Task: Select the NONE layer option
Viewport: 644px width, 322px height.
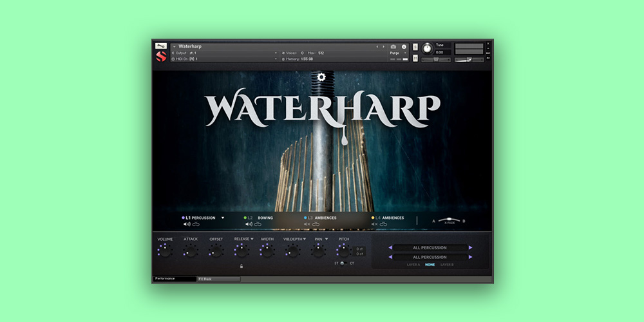Action: [430, 265]
